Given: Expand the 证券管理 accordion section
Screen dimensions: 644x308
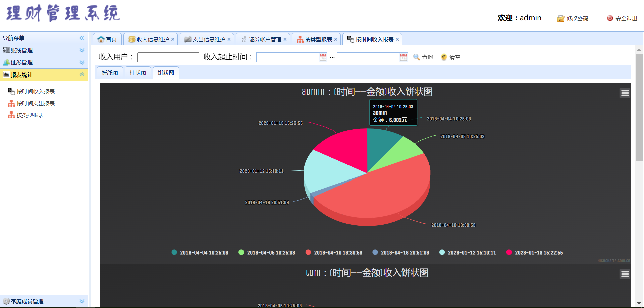Looking at the screenshot, I should (x=44, y=62).
